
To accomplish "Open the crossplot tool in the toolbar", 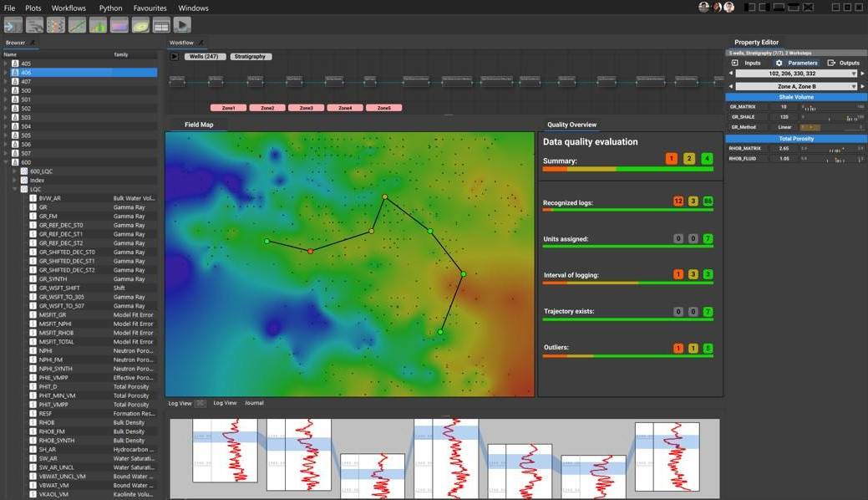I will 77,26.
